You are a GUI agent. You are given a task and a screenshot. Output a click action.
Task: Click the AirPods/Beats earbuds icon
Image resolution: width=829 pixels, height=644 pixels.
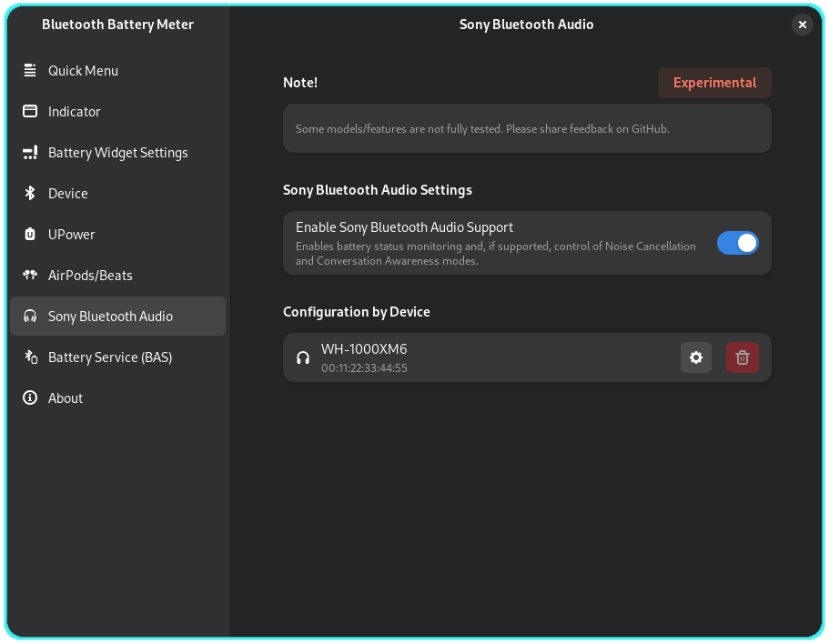30,276
